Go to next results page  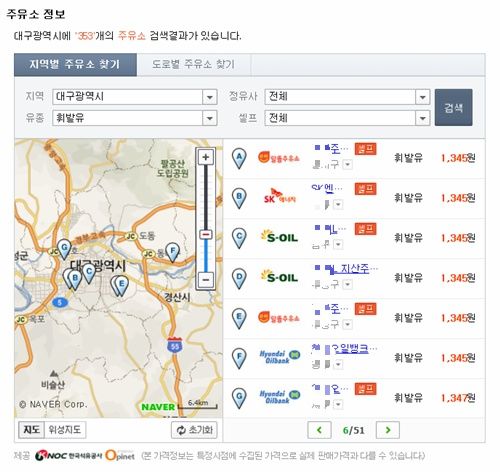click(388, 430)
